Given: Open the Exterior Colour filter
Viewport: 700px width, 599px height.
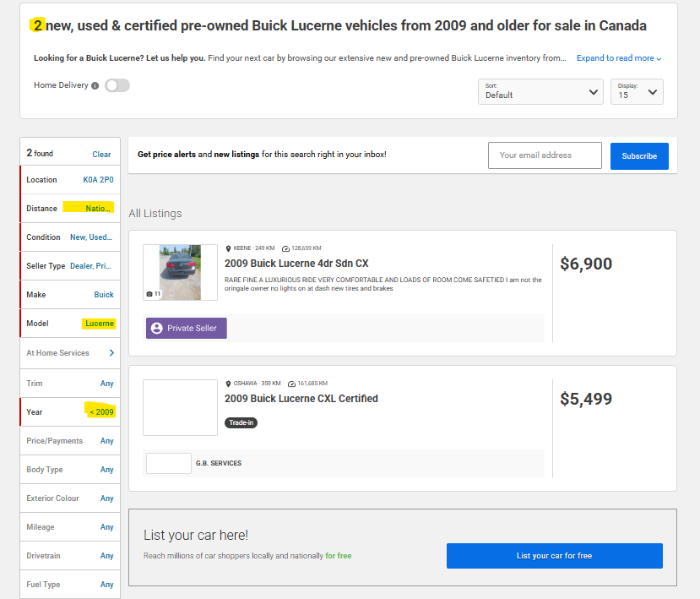Looking at the screenshot, I should pos(70,498).
